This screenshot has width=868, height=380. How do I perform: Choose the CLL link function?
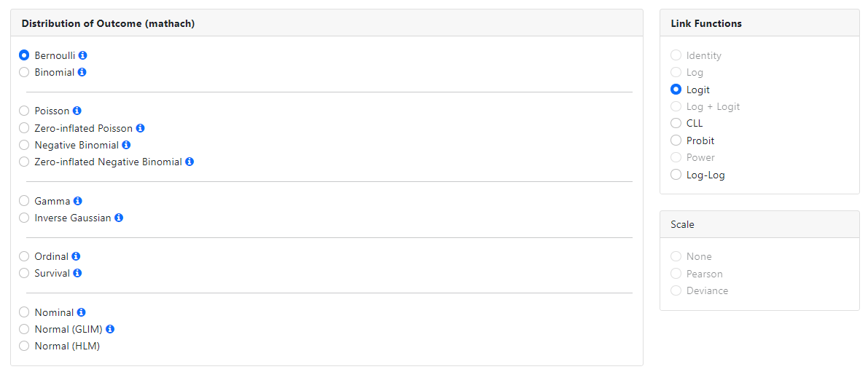676,123
